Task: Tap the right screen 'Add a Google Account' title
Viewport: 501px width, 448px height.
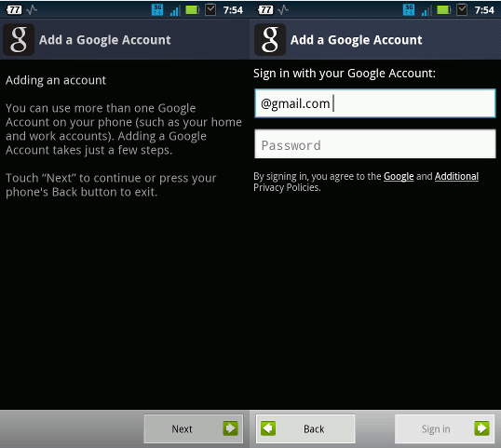Action: point(357,40)
